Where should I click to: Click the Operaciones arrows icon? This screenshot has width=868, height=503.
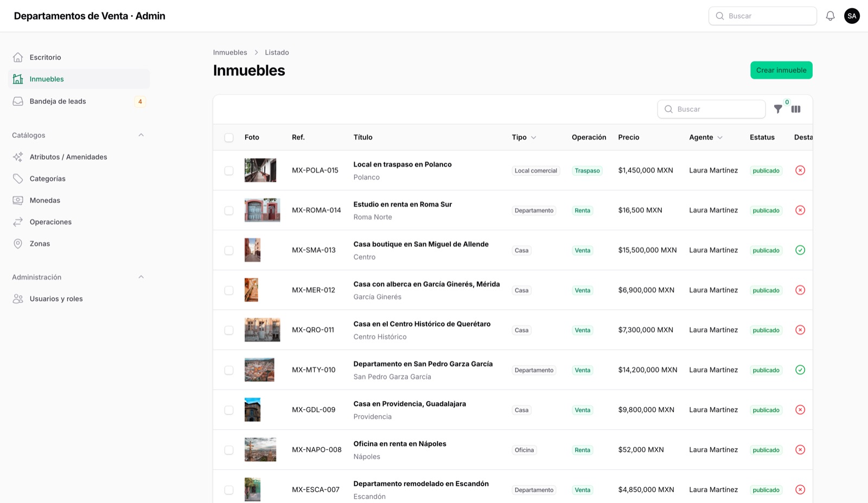(18, 222)
